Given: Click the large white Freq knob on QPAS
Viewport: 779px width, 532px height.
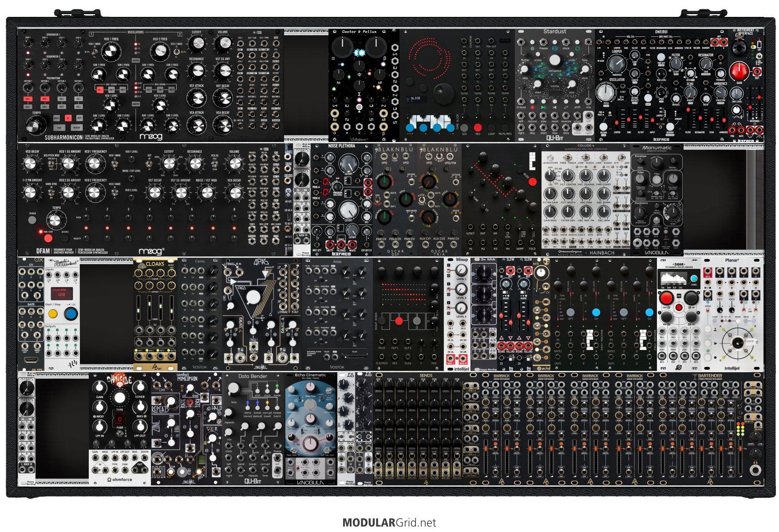Looking at the screenshot, I should click(x=253, y=297).
